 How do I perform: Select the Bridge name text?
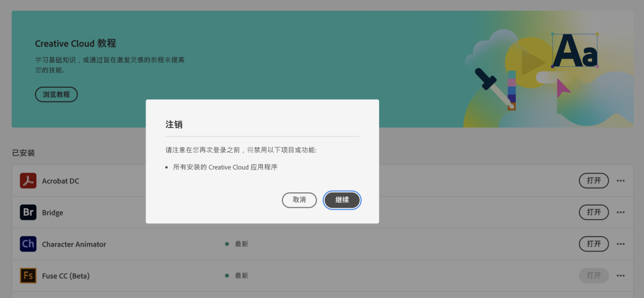(52, 213)
